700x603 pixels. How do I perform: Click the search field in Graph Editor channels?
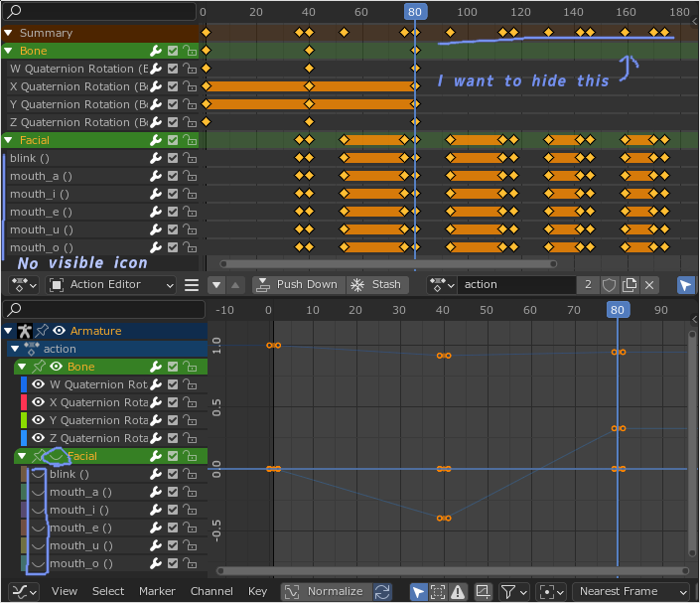(104, 309)
